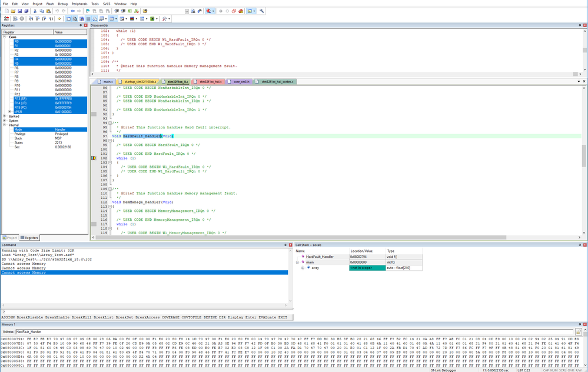Click the editor horizontal scrollbar thumb
Screen dimensions: 588x372
click(x=301, y=237)
